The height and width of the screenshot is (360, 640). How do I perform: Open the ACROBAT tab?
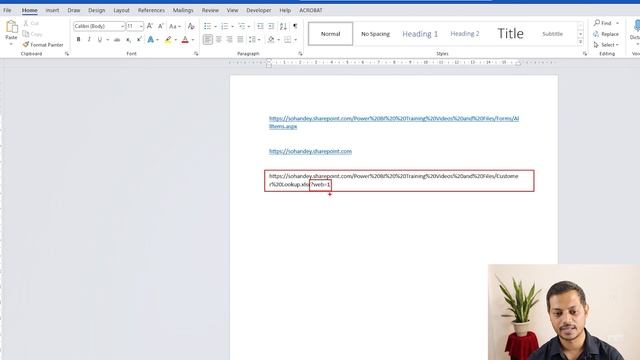tap(311, 10)
